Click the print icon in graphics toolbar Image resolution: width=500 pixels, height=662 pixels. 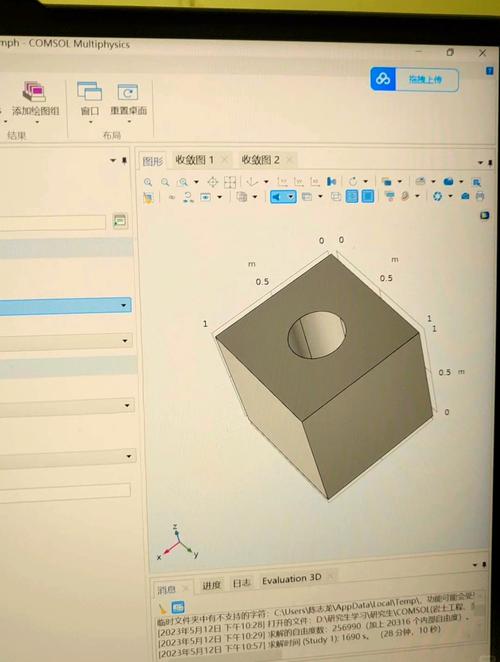pyautogui.click(x=480, y=196)
